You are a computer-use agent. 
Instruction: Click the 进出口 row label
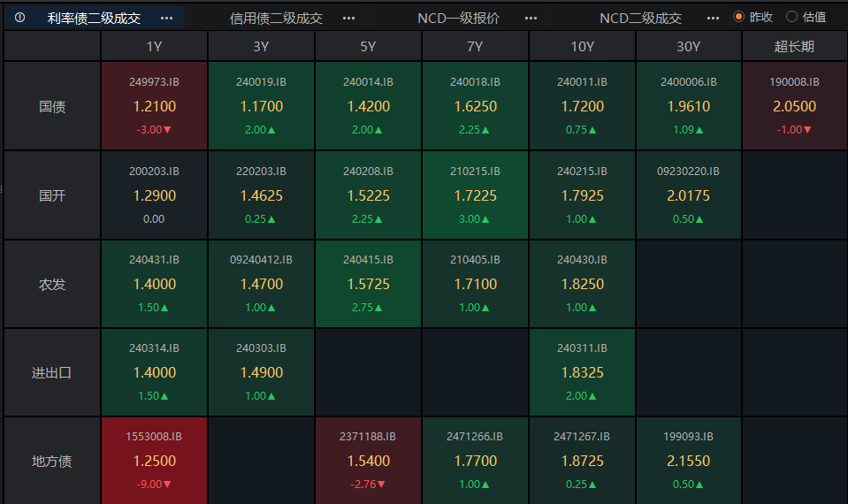[x=52, y=372]
